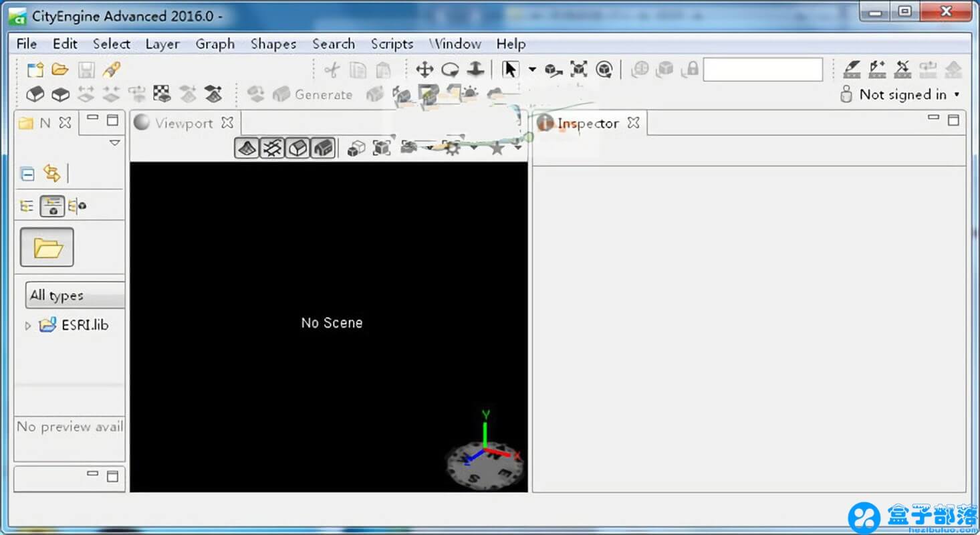
Task: Maximize the Inspector panel
Action: tap(953, 120)
